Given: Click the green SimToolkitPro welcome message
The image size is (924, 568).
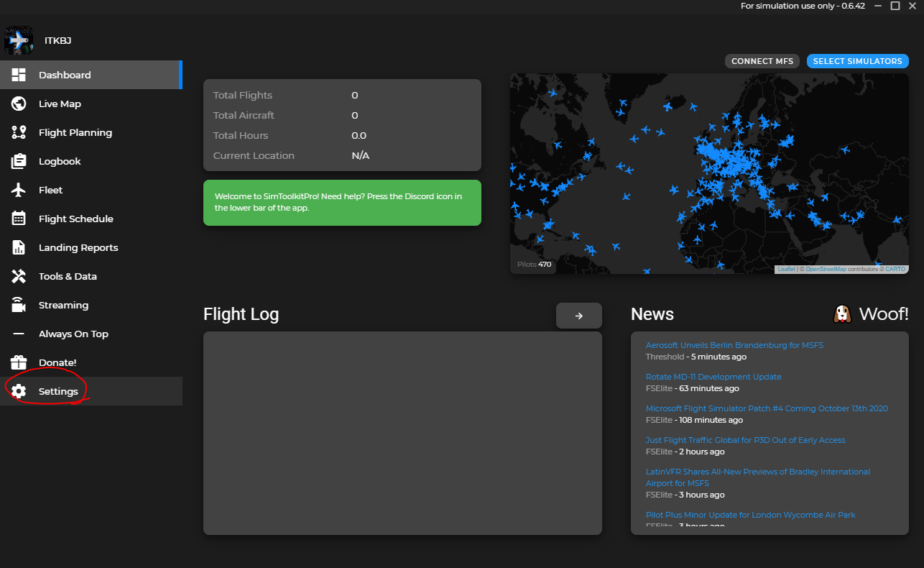Looking at the screenshot, I should [342, 203].
